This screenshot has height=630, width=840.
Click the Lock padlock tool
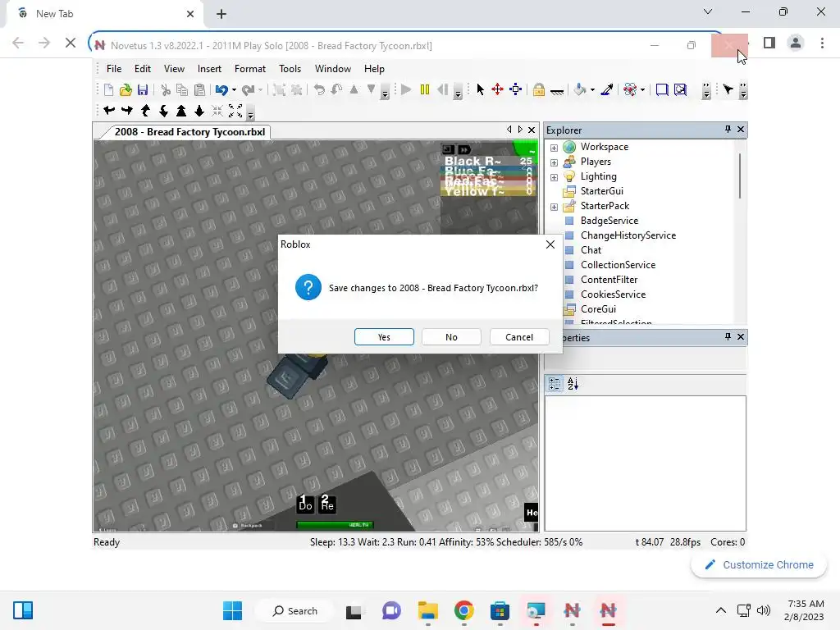[x=539, y=89]
